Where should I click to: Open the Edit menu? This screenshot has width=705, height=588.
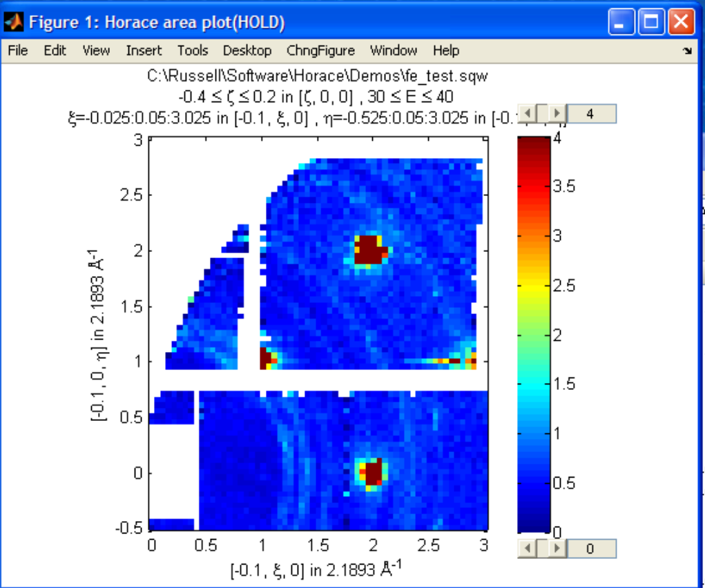coord(55,50)
